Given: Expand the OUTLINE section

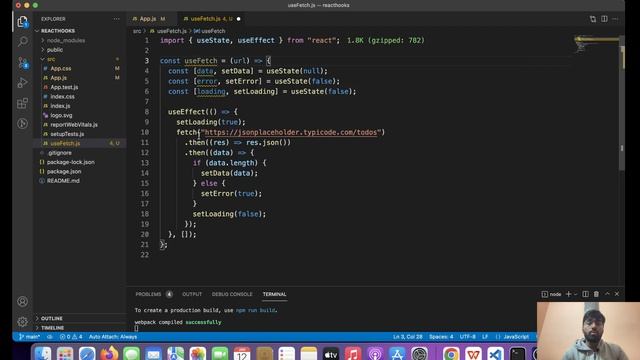Looking at the screenshot, I should [51, 318].
